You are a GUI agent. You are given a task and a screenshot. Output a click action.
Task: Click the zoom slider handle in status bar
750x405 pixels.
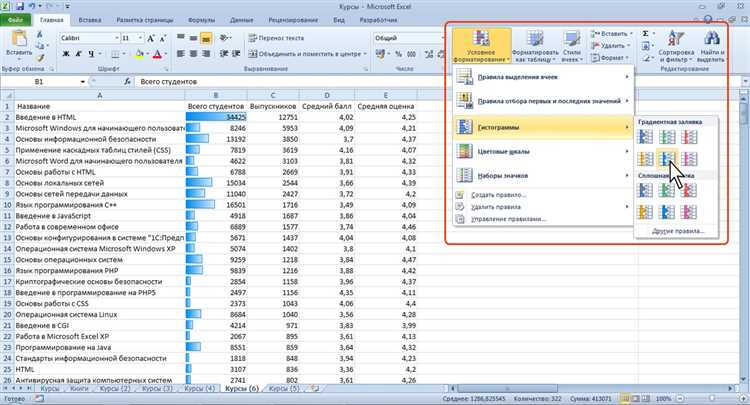(x=712, y=398)
